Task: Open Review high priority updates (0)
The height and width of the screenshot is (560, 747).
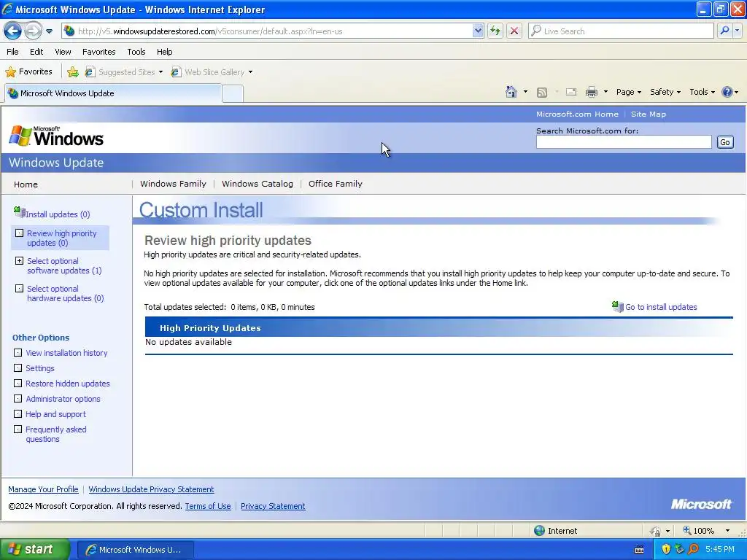Action: pyautogui.click(x=62, y=238)
